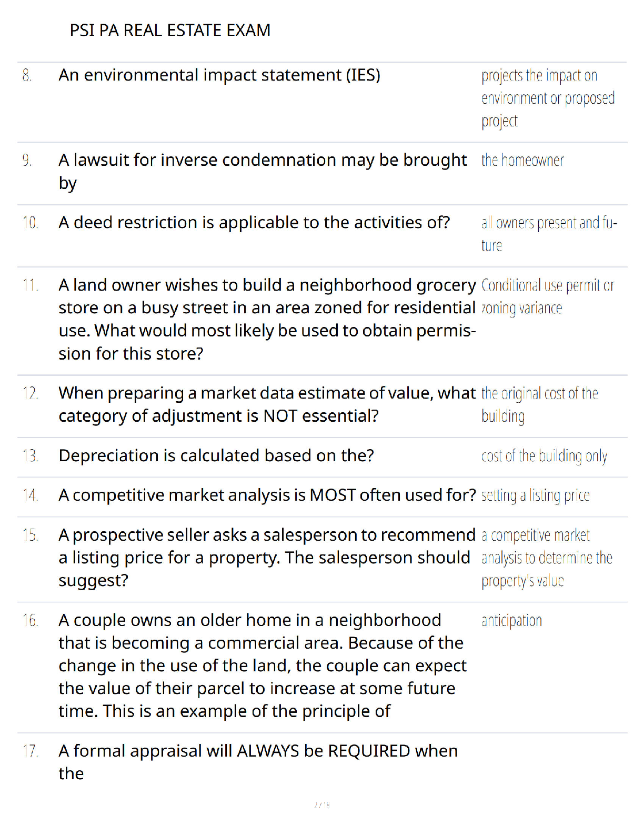Click the answer 'a competitive market analysis to determine'
Image resolution: width=644 pixels, height=834 pixels.
547,558
